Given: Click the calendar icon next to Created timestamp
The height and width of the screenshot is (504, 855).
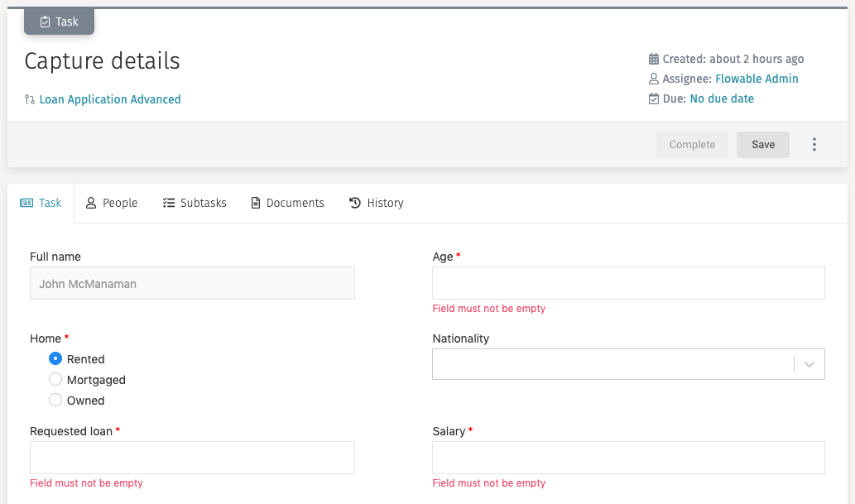Looking at the screenshot, I should point(654,59).
